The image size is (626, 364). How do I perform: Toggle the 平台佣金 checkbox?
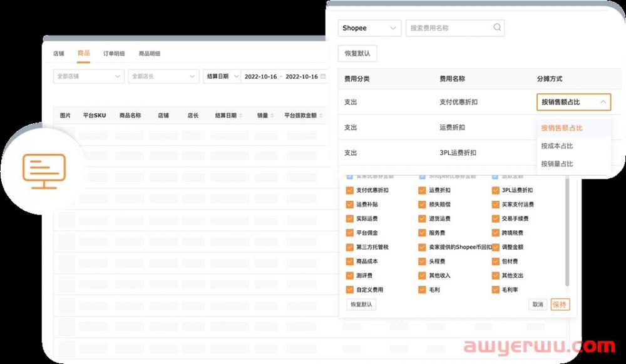[349, 233]
